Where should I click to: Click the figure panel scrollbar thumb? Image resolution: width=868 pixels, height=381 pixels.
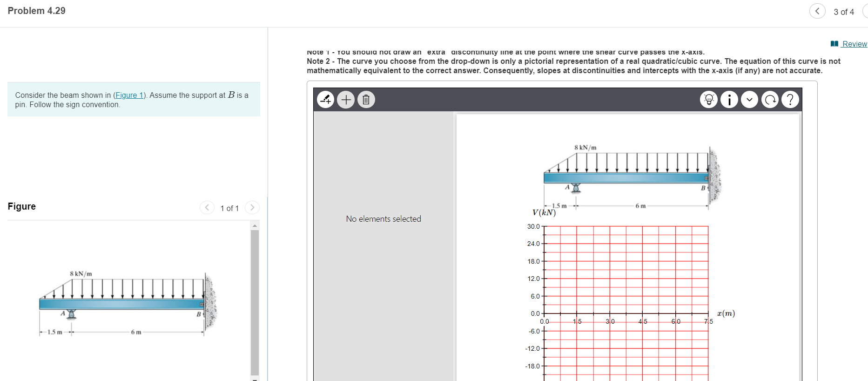coord(255,302)
